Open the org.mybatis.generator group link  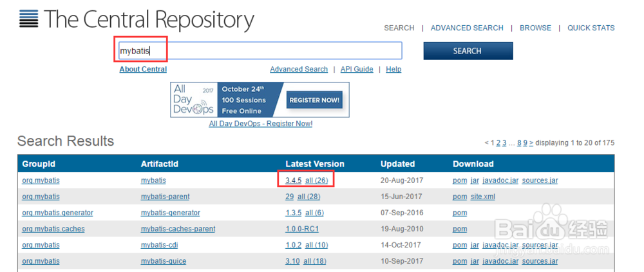click(x=57, y=213)
